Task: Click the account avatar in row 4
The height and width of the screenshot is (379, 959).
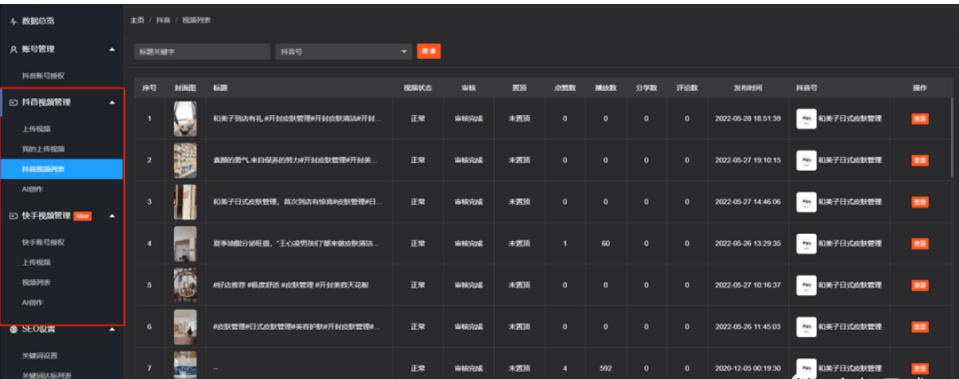Action: coord(806,243)
